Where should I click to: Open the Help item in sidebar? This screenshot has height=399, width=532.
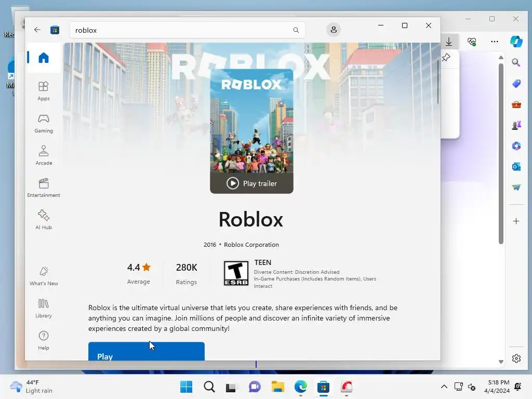pyautogui.click(x=44, y=341)
